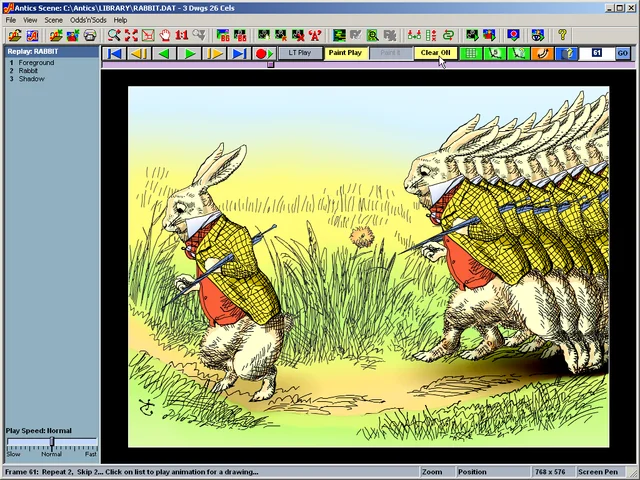Click the blue badge with red dot icon
Image resolution: width=640 pixels, height=480 pixels.
point(513,36)
